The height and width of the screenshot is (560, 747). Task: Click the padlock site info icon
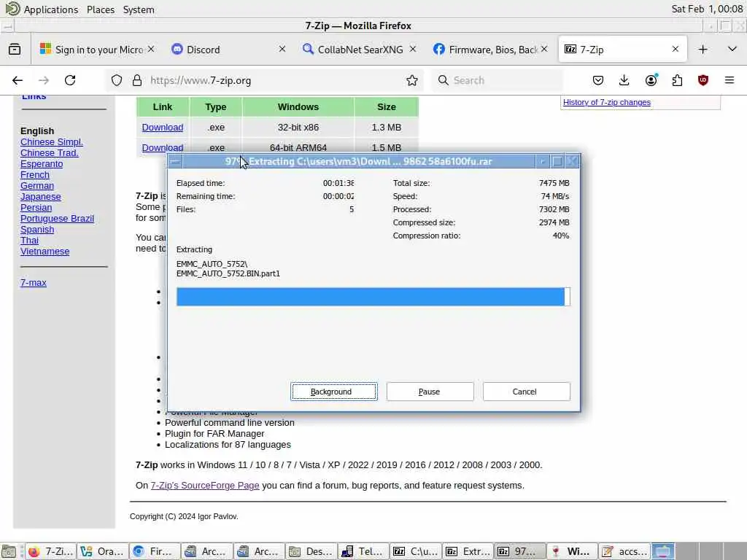(136, 80)
